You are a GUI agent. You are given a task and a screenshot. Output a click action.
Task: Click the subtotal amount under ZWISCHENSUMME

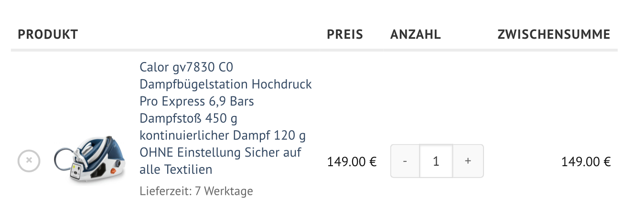[x=586, y=162]
